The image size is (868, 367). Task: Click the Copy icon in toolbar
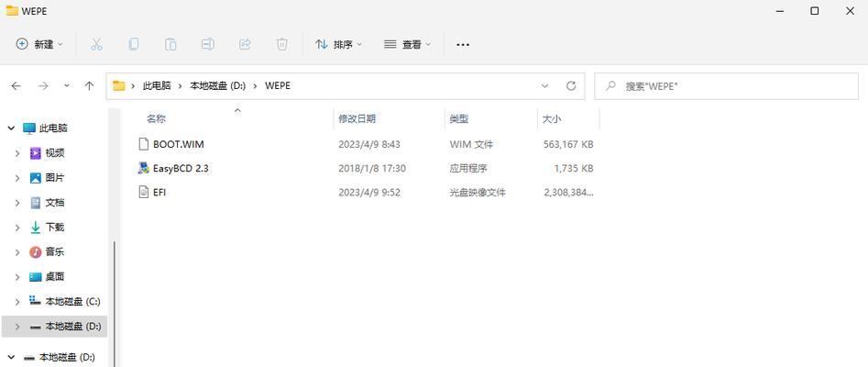[134, 44]
